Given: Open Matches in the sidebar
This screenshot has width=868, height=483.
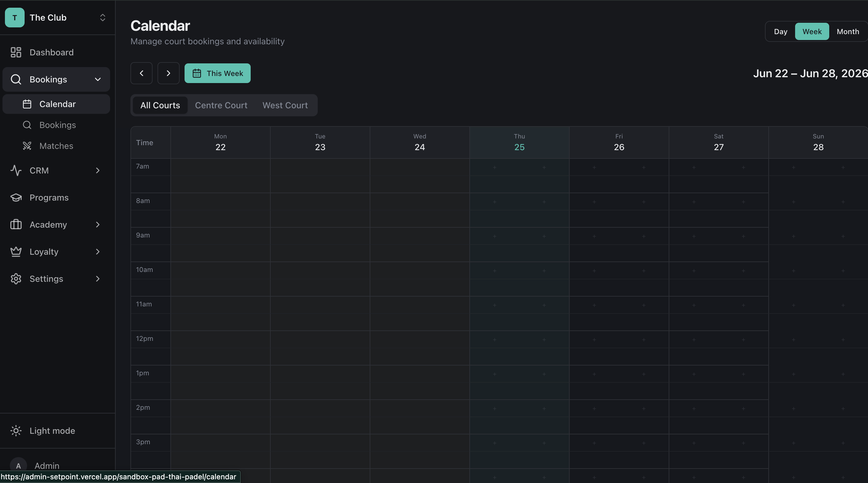Looking at the screenshot, I should 56,146.
